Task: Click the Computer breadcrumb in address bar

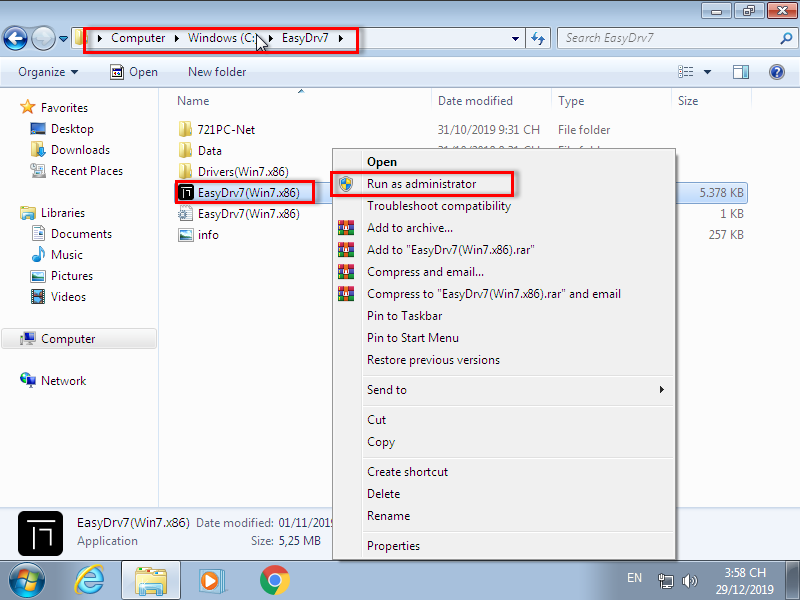Action: [x=138, y=38]
